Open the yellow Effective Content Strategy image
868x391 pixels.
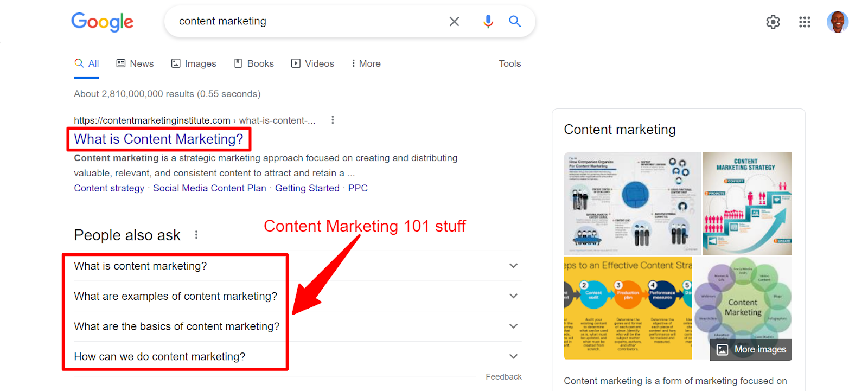point(628,308)
